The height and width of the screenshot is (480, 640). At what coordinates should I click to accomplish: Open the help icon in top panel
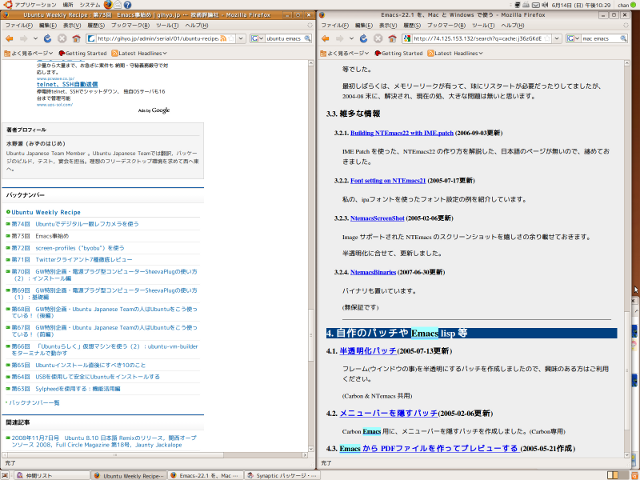coord(127,5)
